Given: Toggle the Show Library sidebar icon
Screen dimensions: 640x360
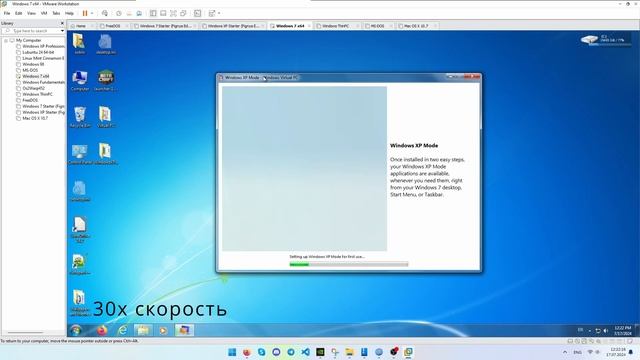Looking at the screenshot, I should (153, 13).
